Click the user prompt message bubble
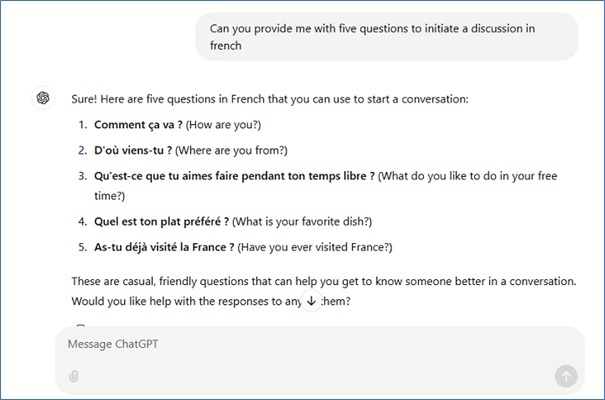This screenshot has height=400, width=605. click(385, 37)
